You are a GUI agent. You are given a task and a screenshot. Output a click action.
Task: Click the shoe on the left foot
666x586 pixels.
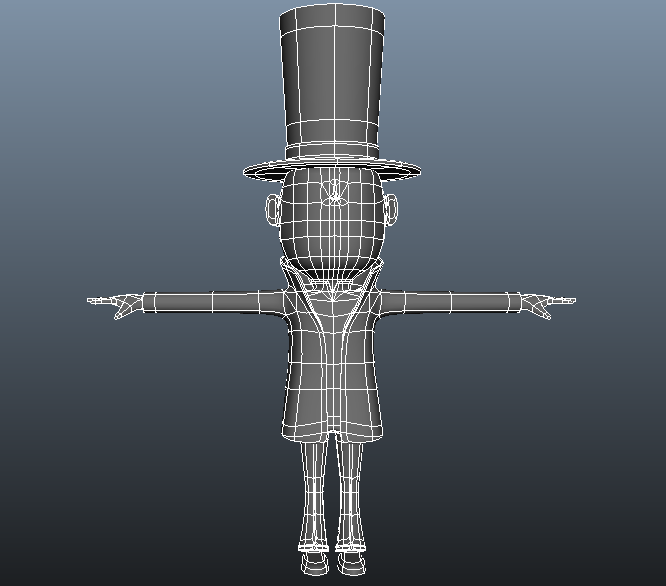315,564
